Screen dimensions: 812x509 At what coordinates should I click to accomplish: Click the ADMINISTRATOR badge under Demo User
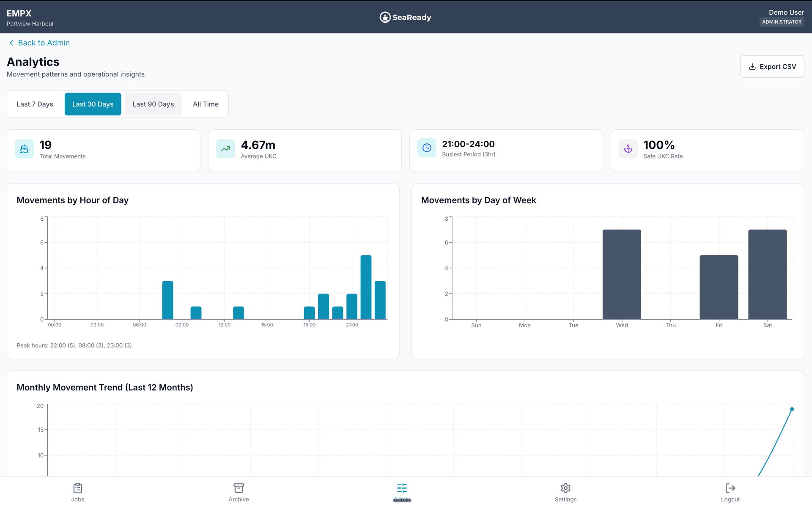[782, 22]
